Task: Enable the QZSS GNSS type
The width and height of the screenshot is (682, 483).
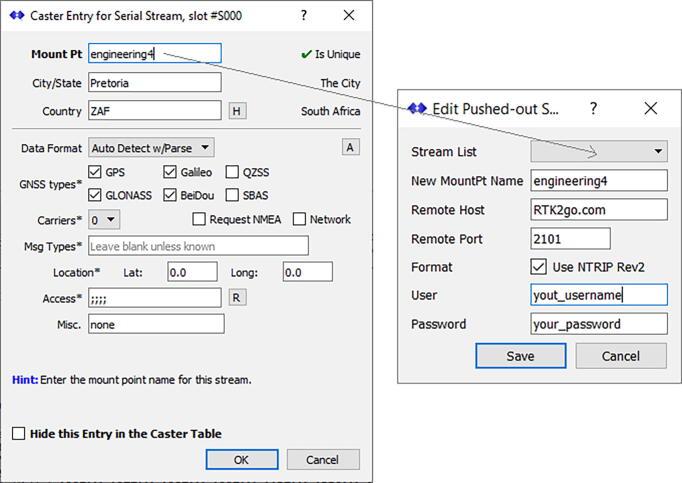Action: (x=233, y=172)
